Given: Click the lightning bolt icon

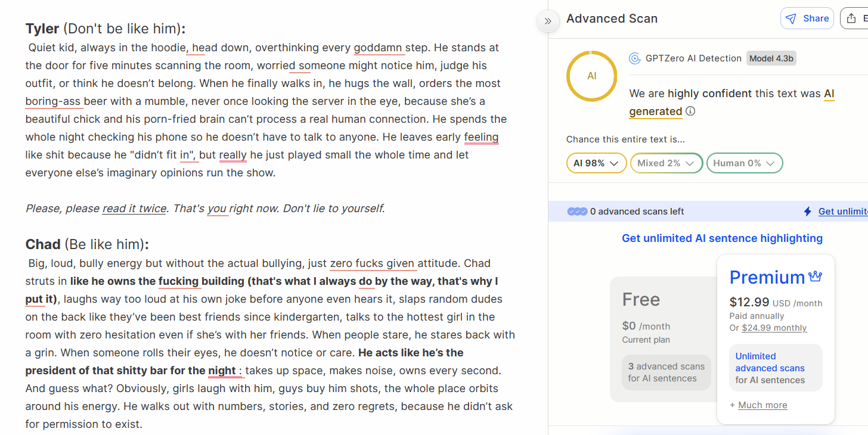Looking at the screenshot, I should coord(808,212).
